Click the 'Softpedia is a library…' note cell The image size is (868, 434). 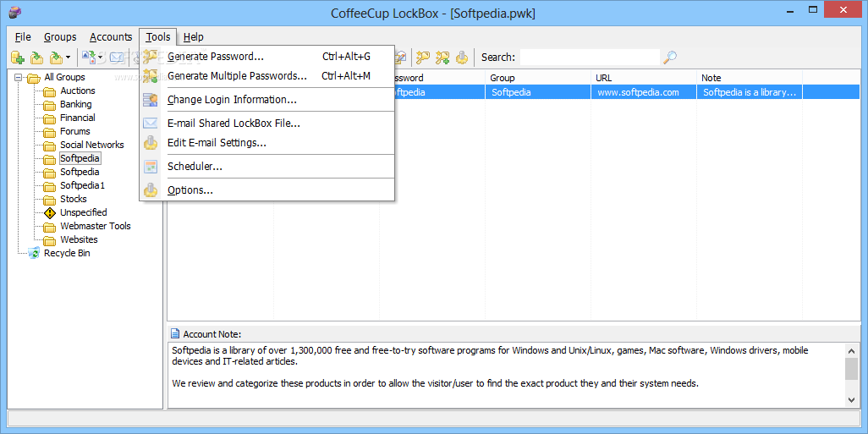coord(750,92)
